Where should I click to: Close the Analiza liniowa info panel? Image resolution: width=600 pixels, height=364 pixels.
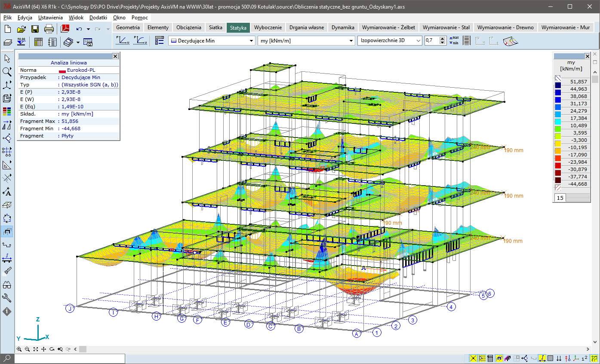click(x=115, y=56)
